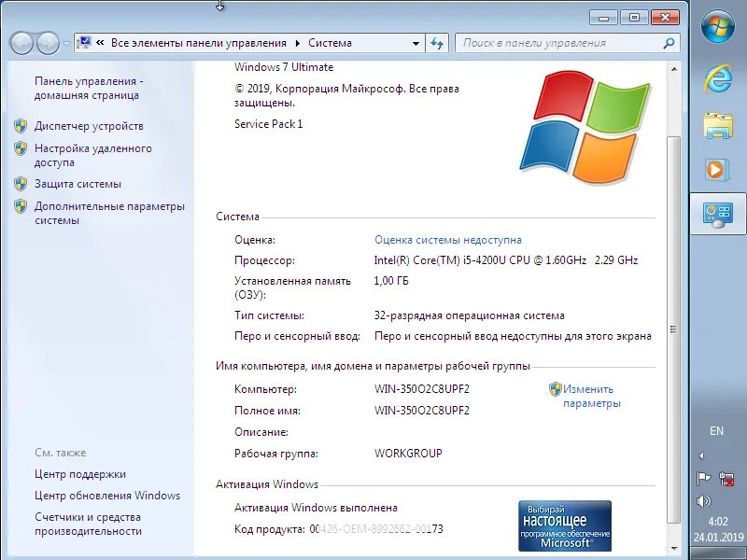The image size is (747, 560).
Task: Click the WORKGROUP value
Action: (408, 454)
